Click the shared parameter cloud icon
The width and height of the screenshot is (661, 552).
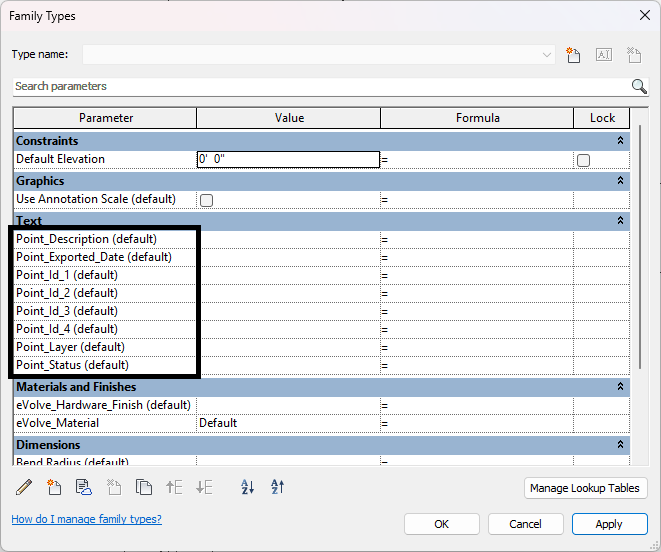[x=85, y=488]
